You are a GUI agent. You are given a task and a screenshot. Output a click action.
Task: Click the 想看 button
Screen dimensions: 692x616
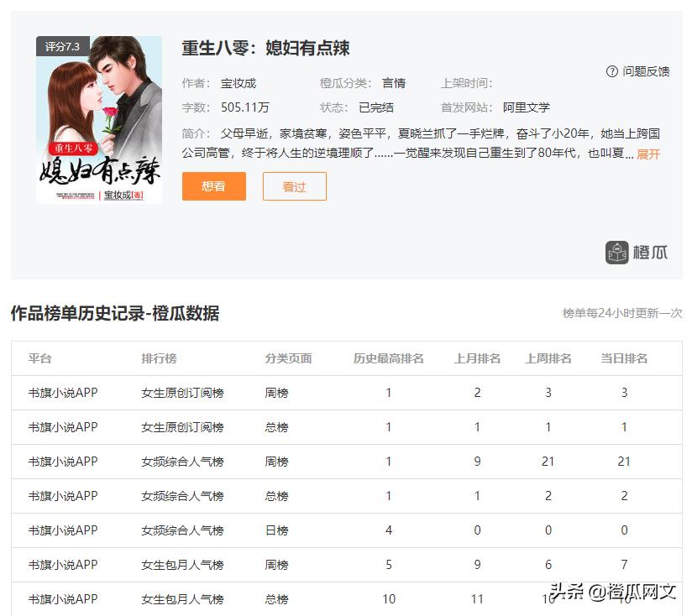tap(213, 186)
